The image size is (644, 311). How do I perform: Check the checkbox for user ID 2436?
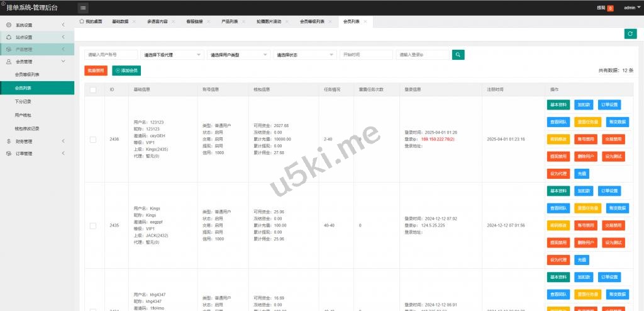(x=93, y=139)
